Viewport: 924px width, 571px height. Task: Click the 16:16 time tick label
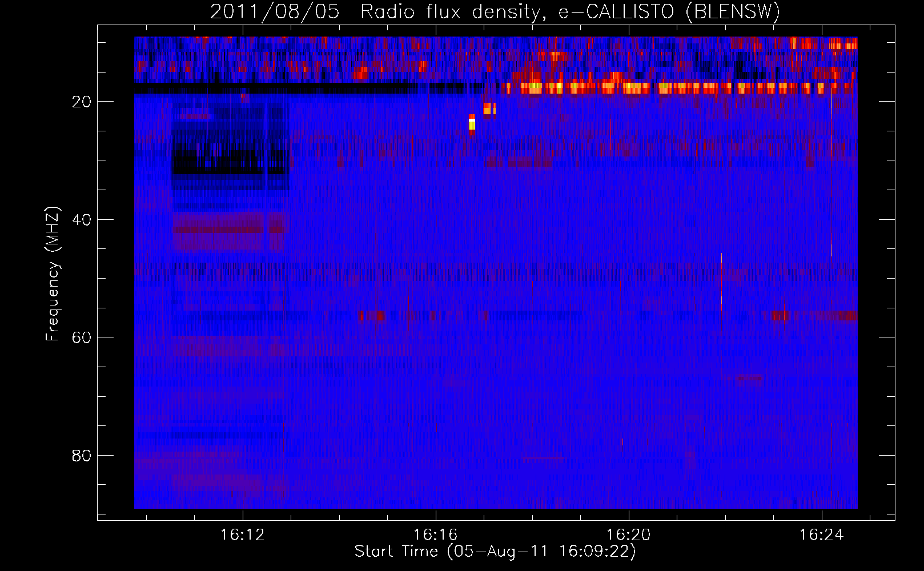tap(436, 535)
